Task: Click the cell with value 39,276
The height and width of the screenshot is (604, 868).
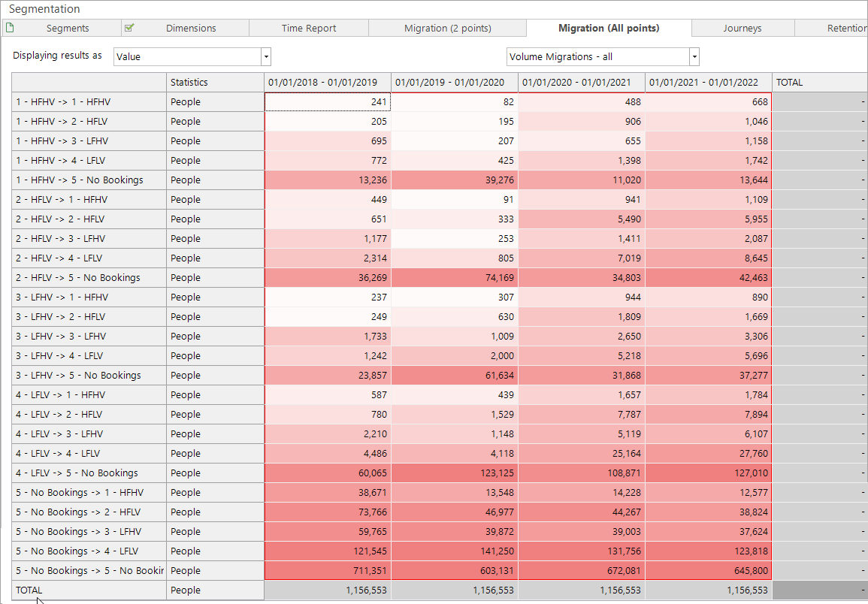Action: (455, 180)
